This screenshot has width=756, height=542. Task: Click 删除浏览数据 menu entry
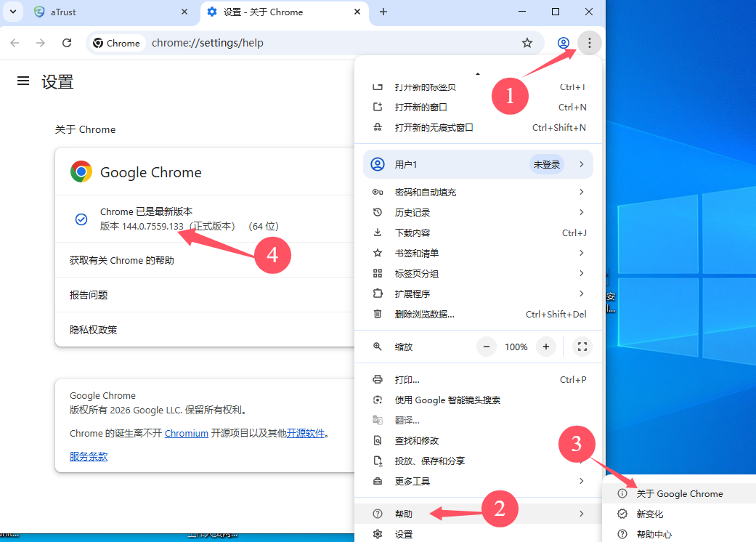[x=424, y=314]
